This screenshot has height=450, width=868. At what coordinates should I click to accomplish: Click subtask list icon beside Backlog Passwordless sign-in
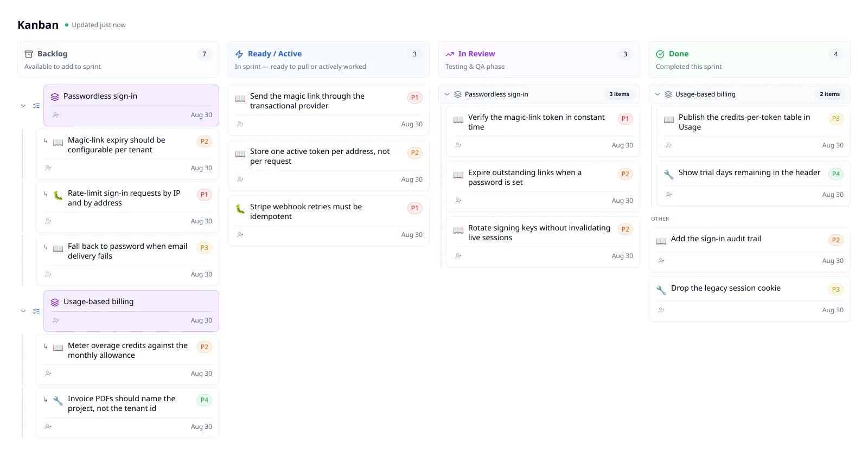pyautogui.click(x=36, y=106)
